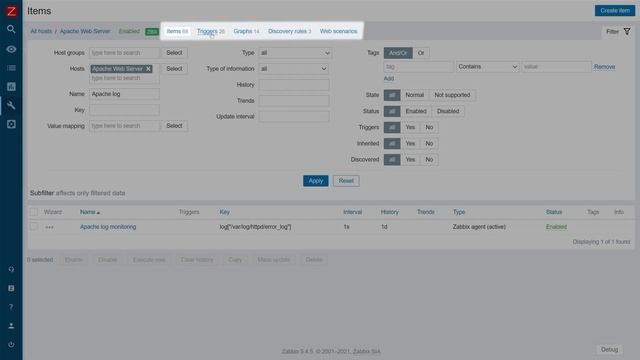
Task: Open the Configuration wrench icon
Action: click(11, 105)
